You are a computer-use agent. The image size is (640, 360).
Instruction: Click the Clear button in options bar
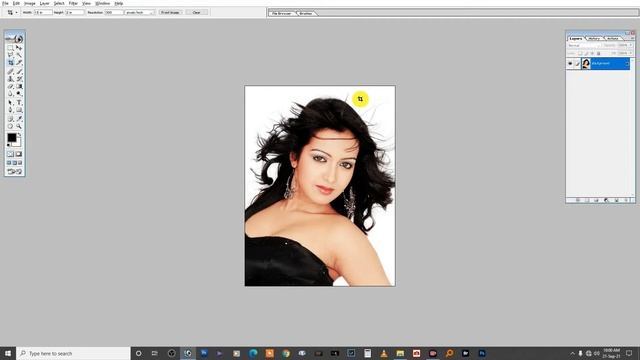coord(197,13)
